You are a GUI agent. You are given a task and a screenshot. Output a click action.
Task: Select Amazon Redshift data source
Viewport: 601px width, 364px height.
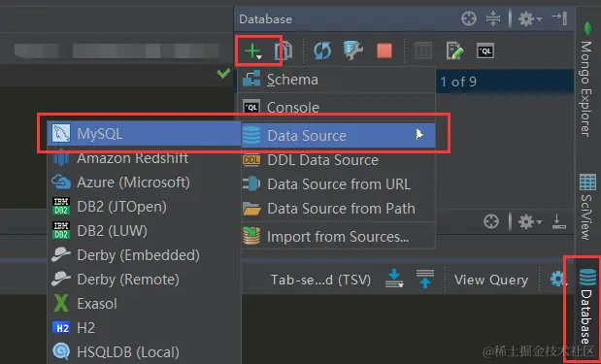144,158
